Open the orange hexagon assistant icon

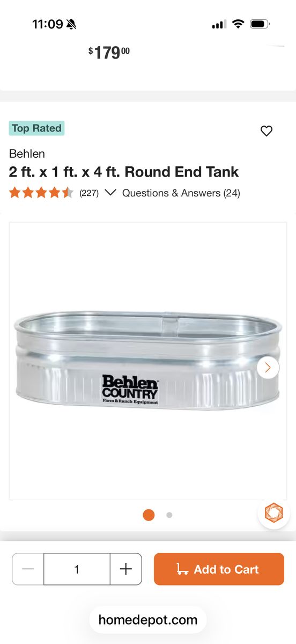point(273,513)
